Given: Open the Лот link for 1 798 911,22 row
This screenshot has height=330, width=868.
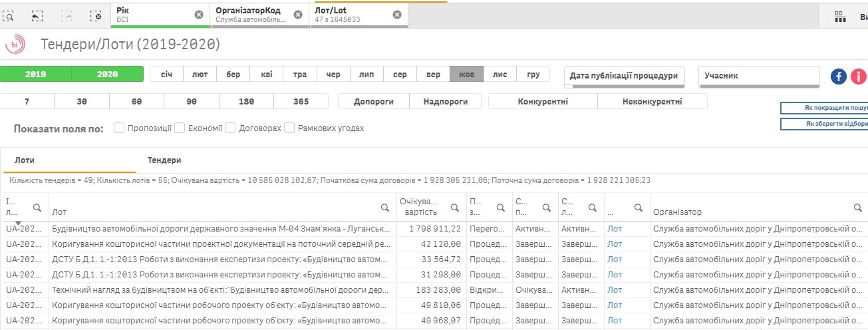Looking at the screenshot, I should (x=615, y=229).
